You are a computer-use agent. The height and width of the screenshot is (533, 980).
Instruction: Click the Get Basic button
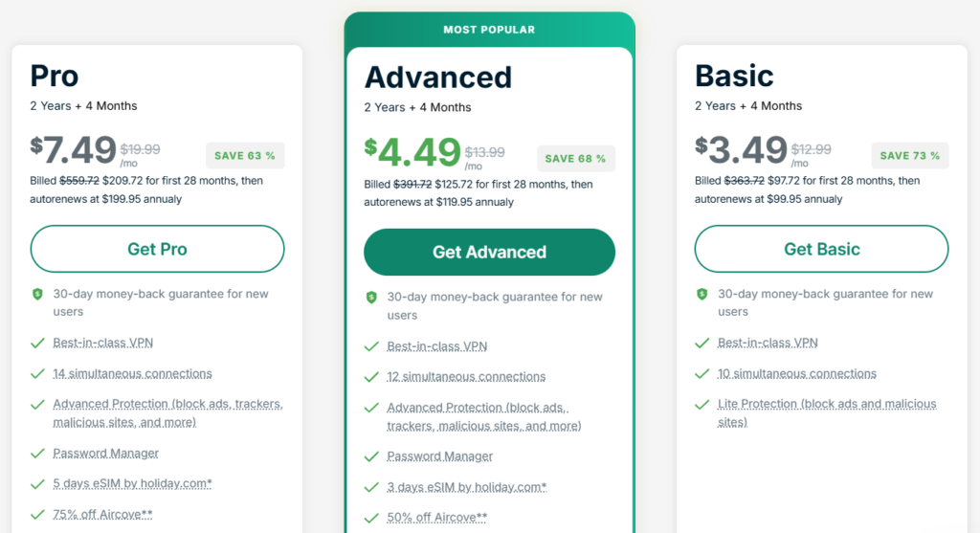click(821, 249)
